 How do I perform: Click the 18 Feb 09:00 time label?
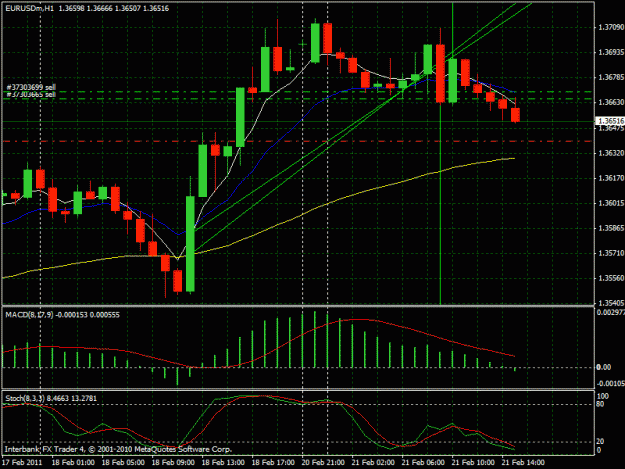(x=173, y=463)
